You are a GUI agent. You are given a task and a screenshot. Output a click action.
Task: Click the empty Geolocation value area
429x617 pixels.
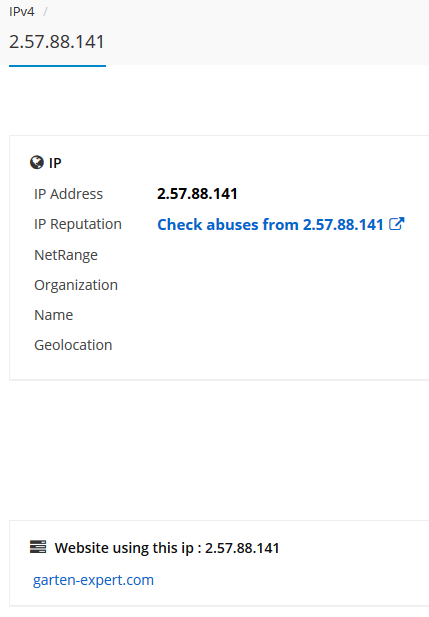pos(276,345)
